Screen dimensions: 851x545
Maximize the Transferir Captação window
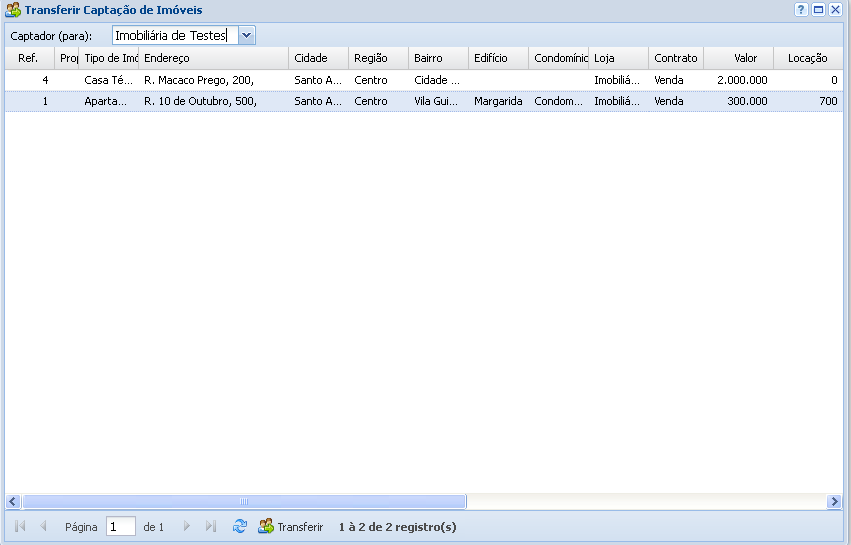818,9
